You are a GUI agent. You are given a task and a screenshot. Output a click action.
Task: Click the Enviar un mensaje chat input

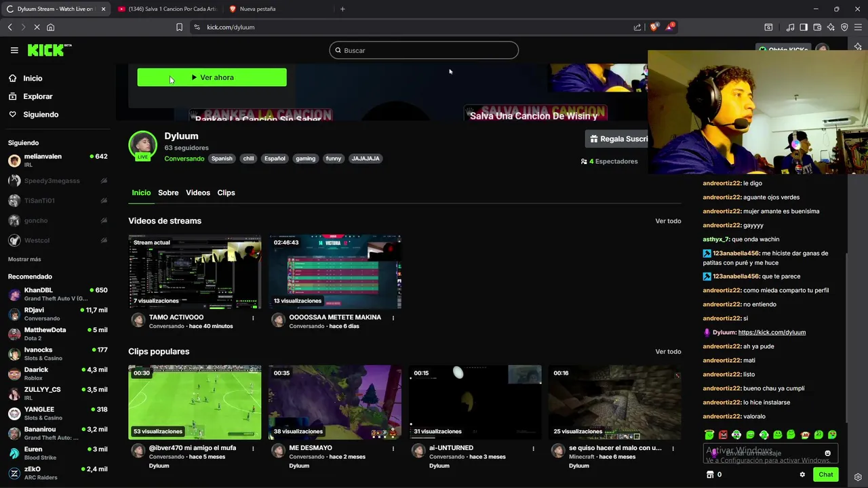tap(770, 453)
